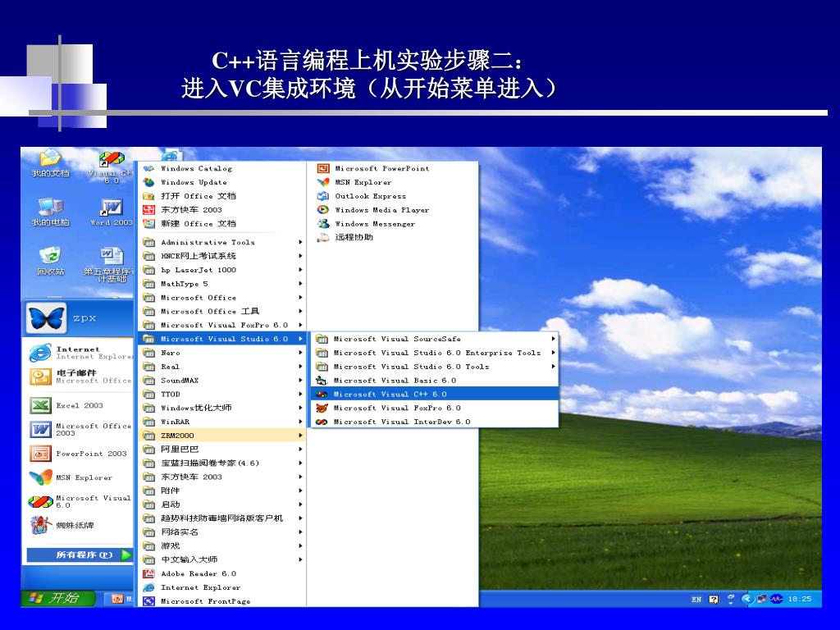Screen dimensions: 840x630
Task: Expand Microsoft Visual Studio 6.0 Tools submenu
Action: (x=435, y=367)
